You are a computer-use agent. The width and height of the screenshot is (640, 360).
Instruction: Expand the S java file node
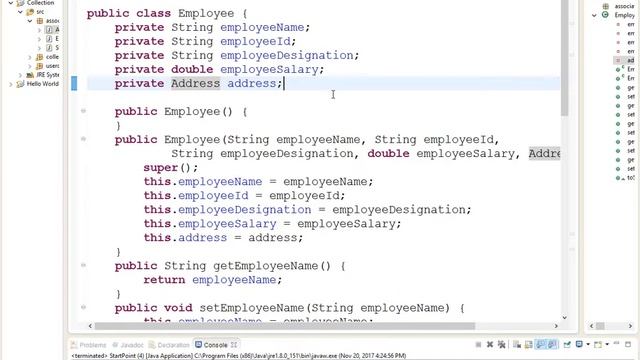pos(39,48)
